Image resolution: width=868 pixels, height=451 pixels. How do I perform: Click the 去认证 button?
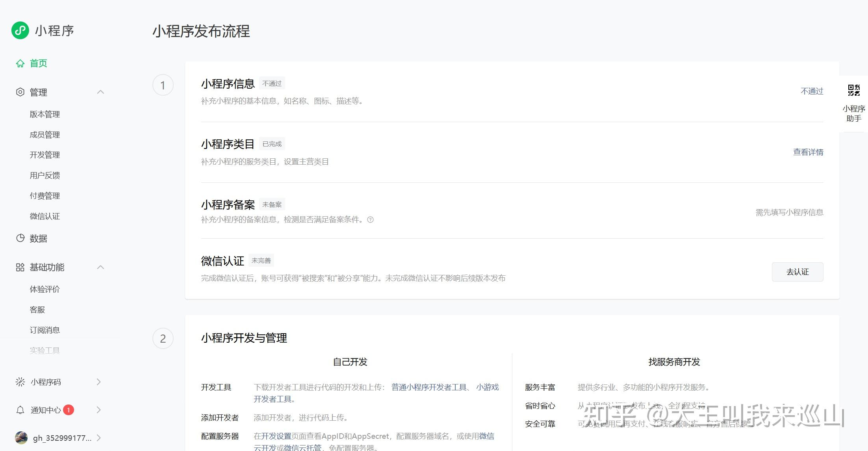(x=798, y=272)
